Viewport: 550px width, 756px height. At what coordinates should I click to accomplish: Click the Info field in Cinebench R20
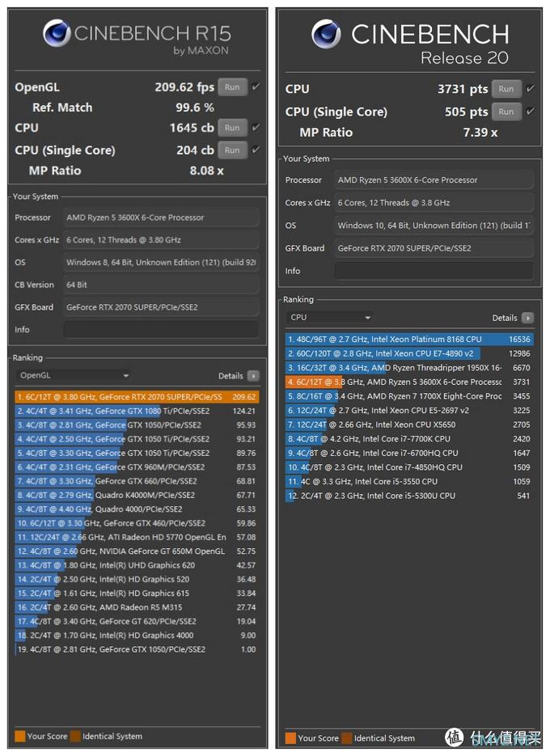click(434, 271)
